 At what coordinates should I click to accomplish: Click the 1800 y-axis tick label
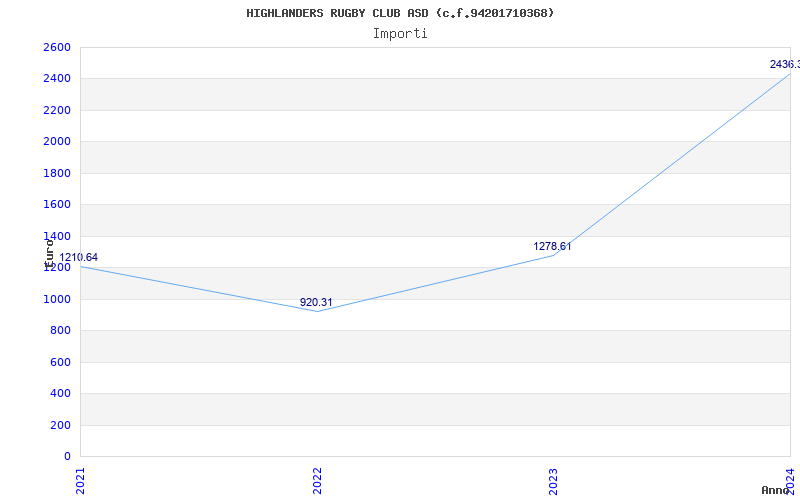pyautogui.click(x=57, y=173)
